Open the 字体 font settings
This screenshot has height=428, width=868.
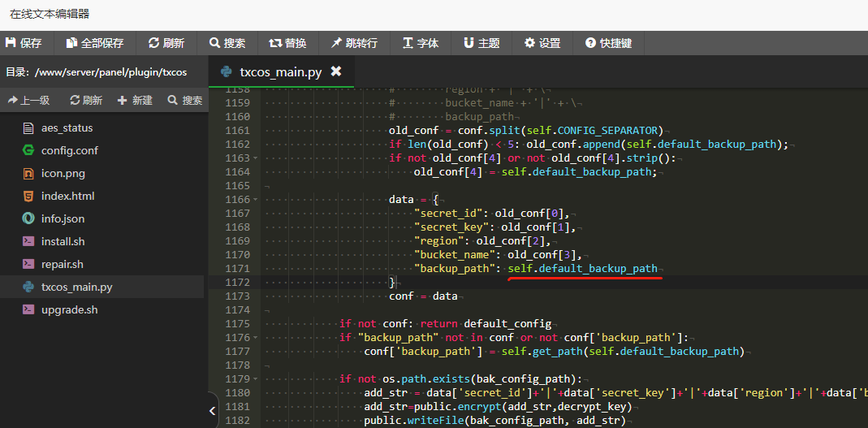[x=421, y=43]
